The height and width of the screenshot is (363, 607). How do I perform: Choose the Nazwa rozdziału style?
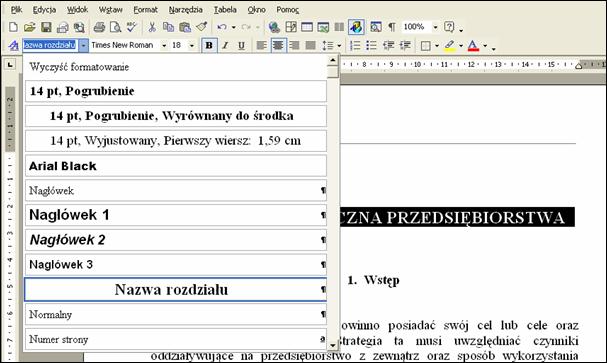176,289
